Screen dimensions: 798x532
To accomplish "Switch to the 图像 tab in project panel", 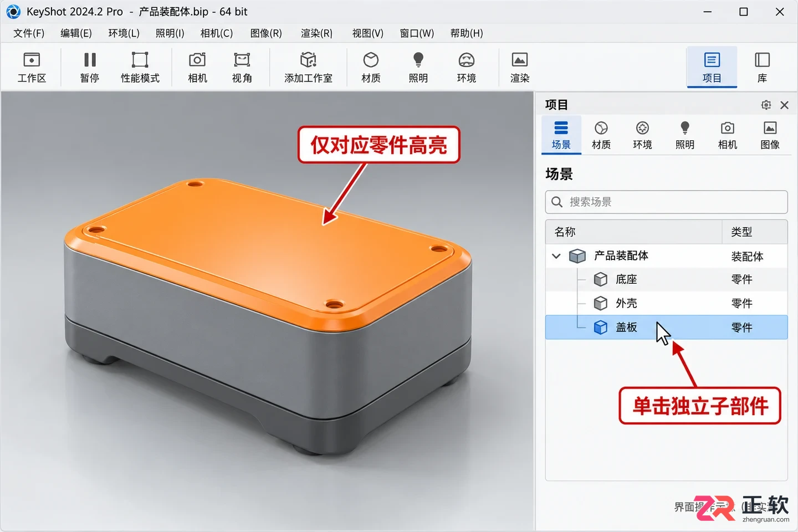I will click(x=770, y=135).
